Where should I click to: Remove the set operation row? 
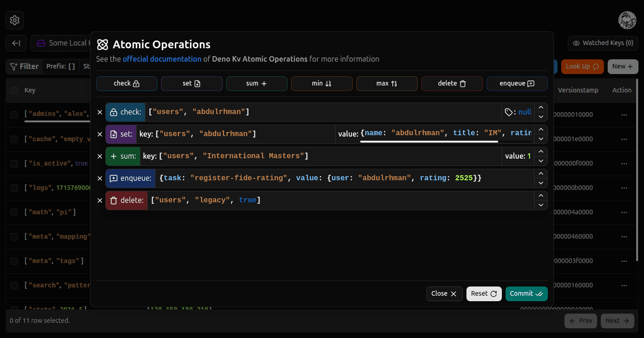[100, 134]
